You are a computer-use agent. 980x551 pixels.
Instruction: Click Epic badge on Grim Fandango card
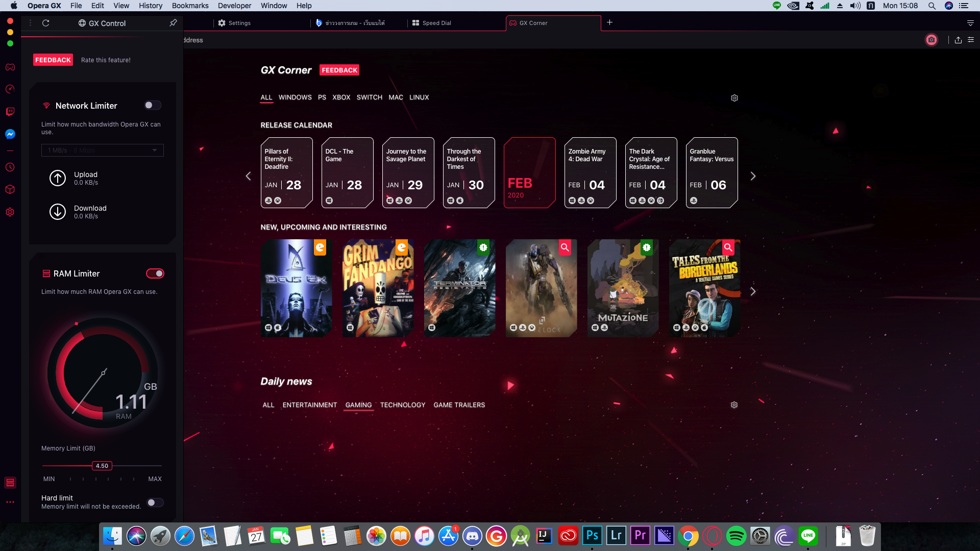402,247
